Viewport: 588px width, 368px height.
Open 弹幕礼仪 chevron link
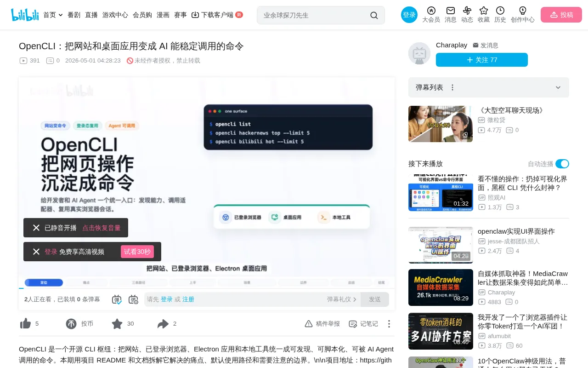[342, 299]
